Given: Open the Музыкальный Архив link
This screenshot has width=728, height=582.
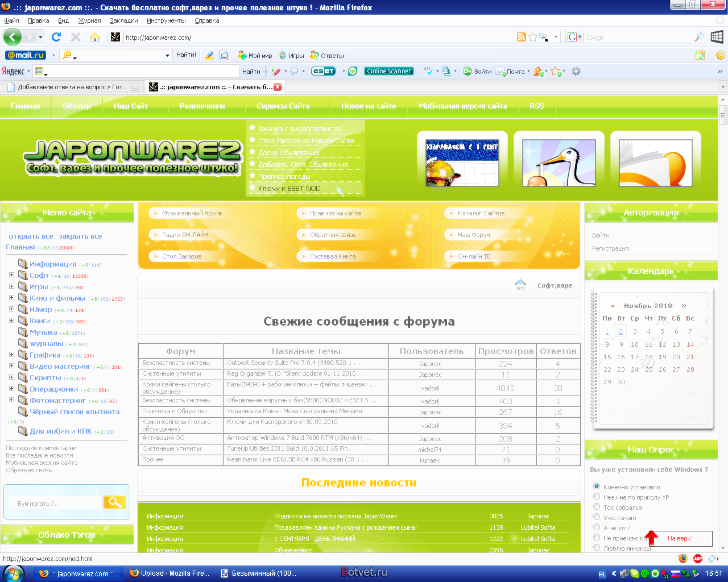Looking at the screenshot, I should [192, 213].
